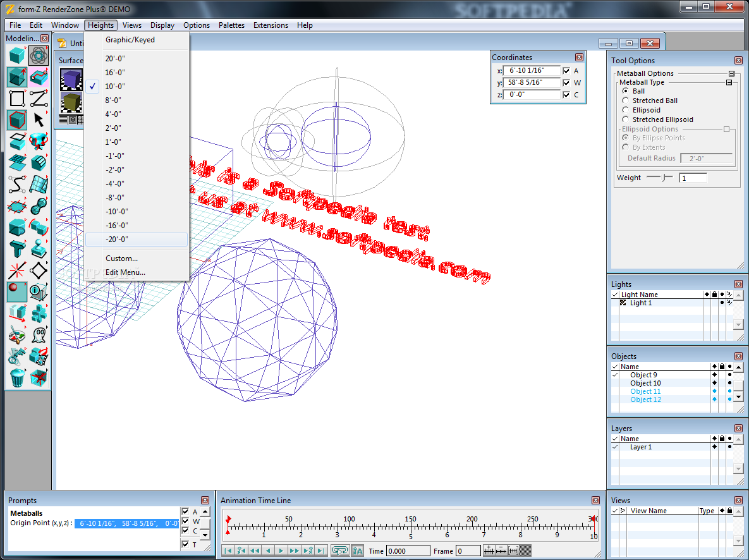This screenshot has width=749, height=560.
Task: Close the Tool Options palette
Action: point(738,60)
